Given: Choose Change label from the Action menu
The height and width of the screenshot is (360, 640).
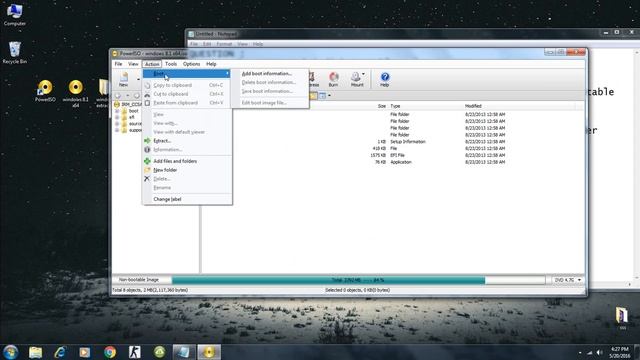Looking at the screenshot, I should (187, 199).
